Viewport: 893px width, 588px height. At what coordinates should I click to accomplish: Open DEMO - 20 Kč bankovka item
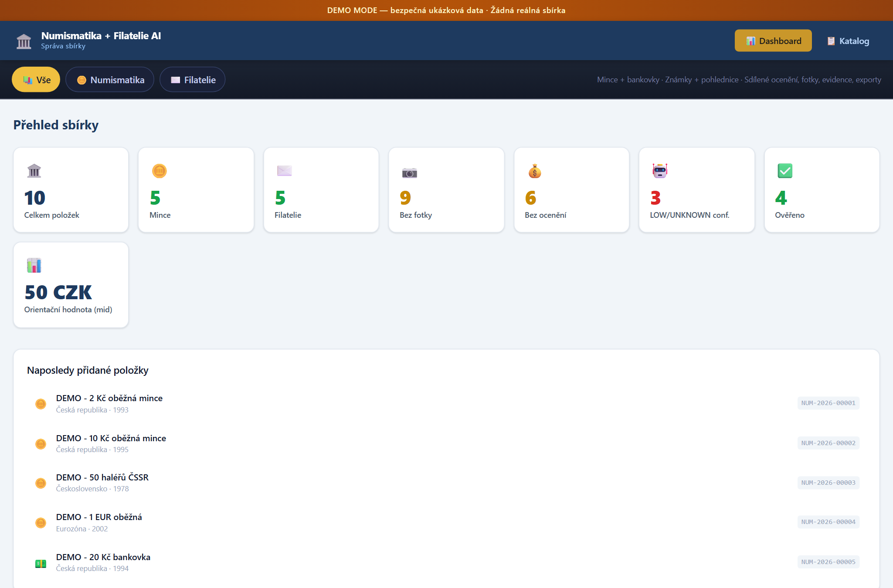tap(446, 562)
